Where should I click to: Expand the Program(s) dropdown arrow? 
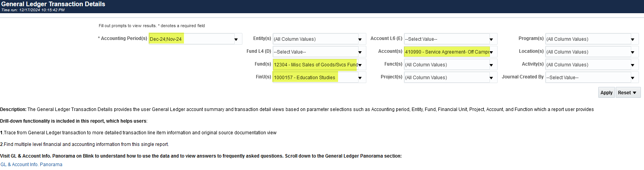point(632,39)
